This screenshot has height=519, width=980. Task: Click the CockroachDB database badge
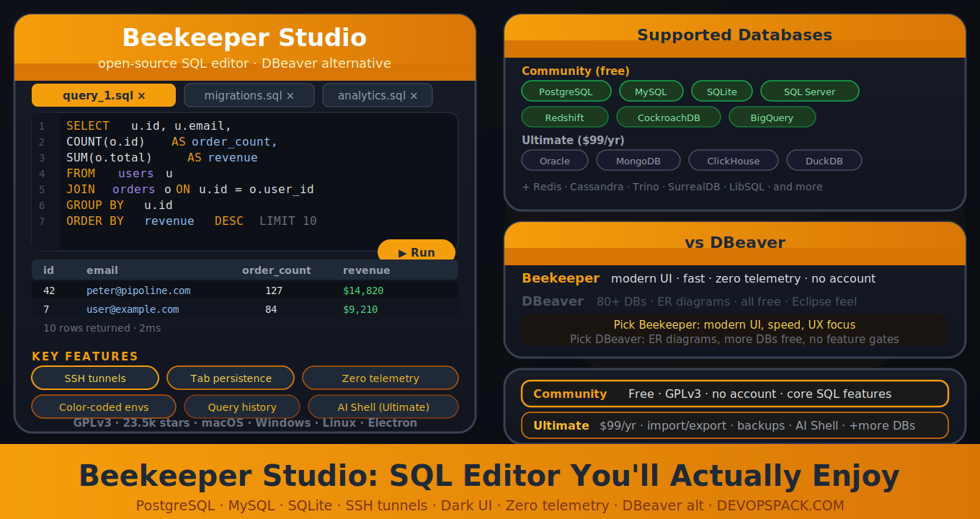(x=669, y=117)
